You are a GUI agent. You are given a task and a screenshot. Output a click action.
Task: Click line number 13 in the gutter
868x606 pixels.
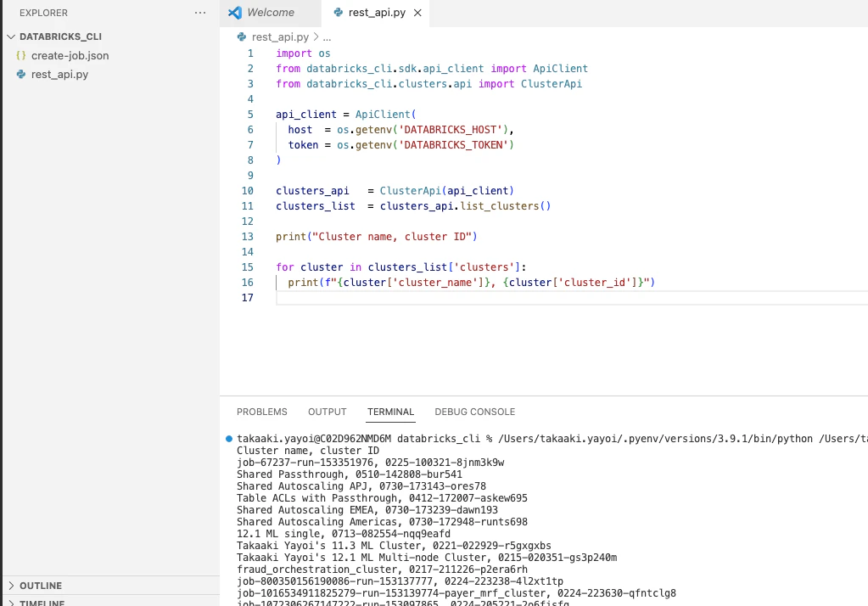click(x=248, y=237)
